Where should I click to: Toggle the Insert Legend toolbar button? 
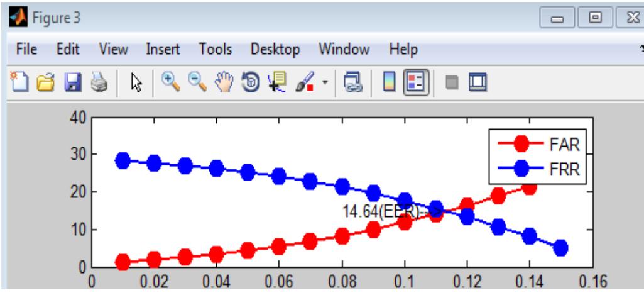[x=416, y=82]
